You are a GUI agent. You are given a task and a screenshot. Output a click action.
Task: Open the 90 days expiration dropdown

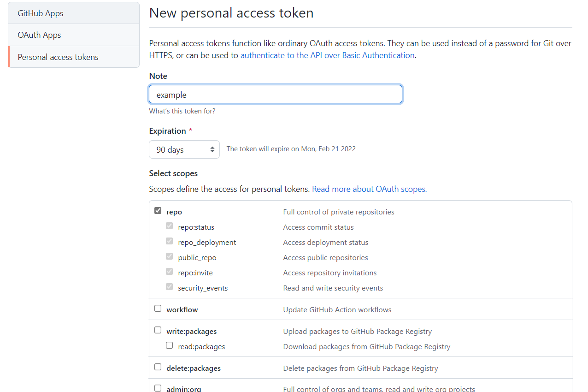tap(184, 149)
